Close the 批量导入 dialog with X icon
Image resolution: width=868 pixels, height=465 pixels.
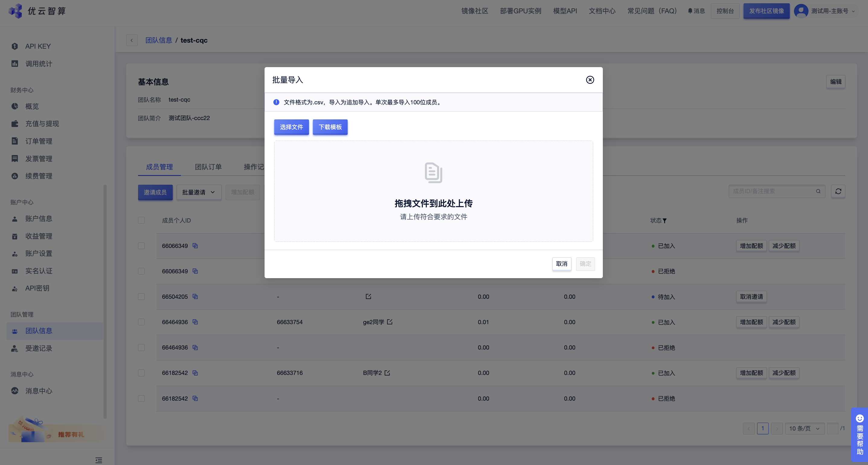click(590, 80)
